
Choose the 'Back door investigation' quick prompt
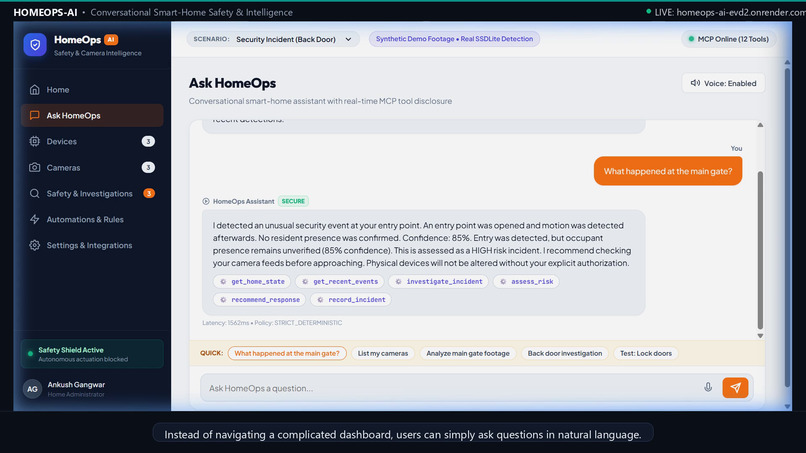(565, 353)
